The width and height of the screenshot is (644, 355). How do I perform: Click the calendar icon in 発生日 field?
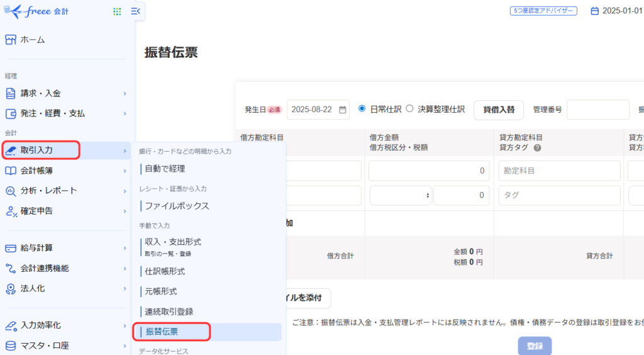(x=343, y=110)
